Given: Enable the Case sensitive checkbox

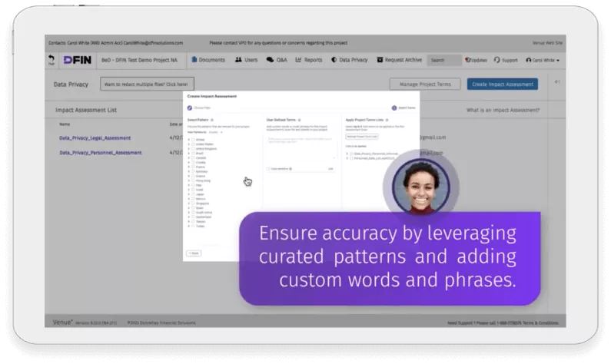Looking at the screenshot, I should (x=267, y=168).
